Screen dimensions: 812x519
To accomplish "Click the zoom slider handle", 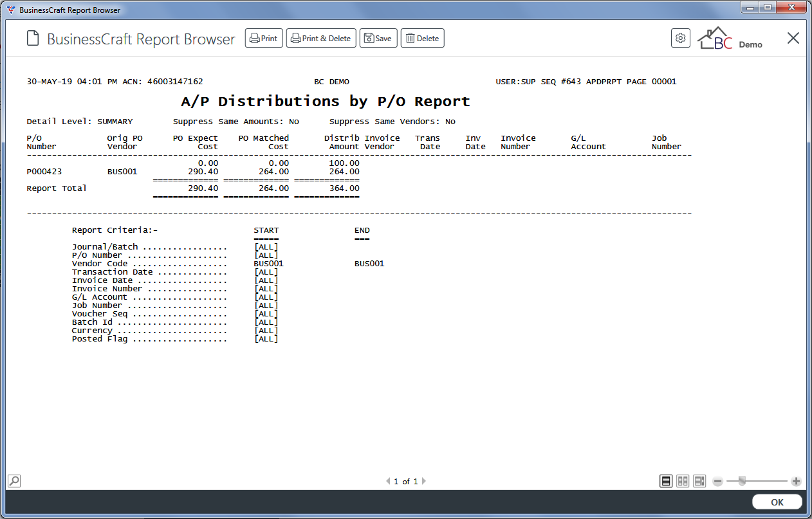I will (742, 481).
